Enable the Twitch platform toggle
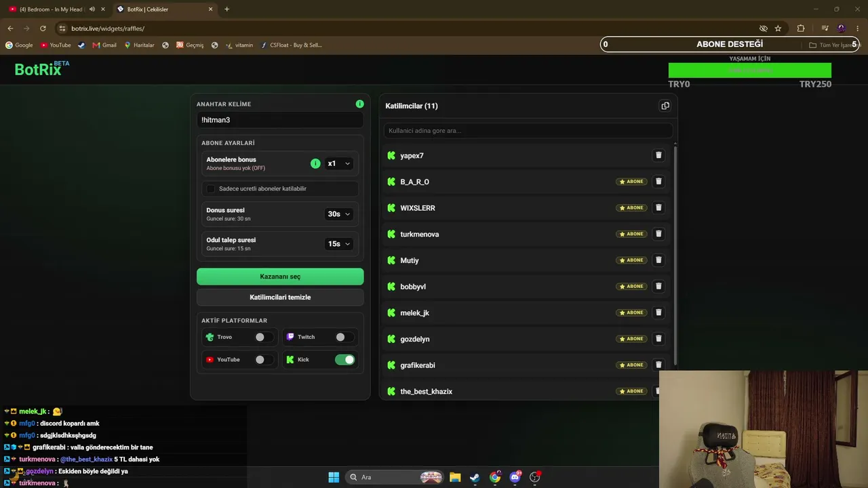This screenshot has width=868, height=488. [344, 337]
